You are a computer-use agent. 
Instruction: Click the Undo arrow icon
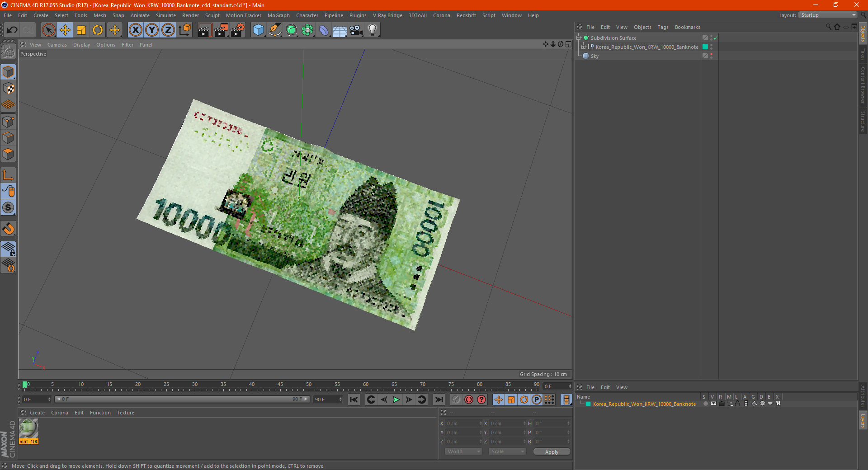tap(12, 30)
